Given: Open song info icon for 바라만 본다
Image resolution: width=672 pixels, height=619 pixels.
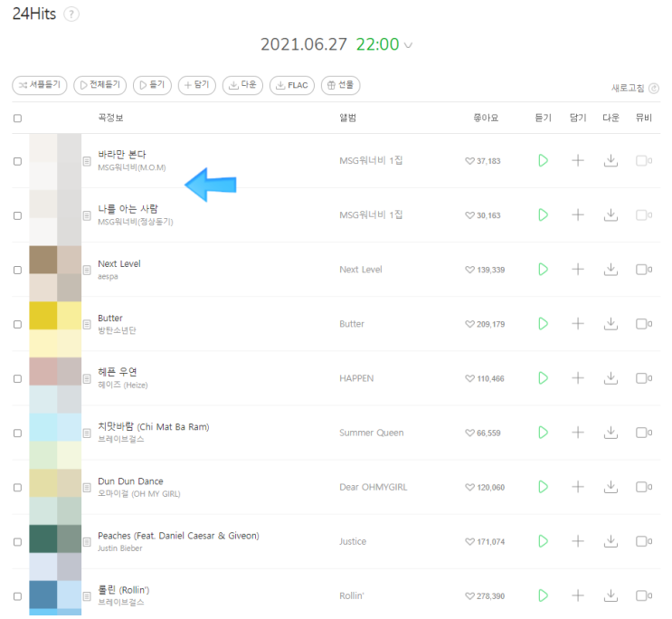Looking at the screenshot, I should [x=87, y=161].
